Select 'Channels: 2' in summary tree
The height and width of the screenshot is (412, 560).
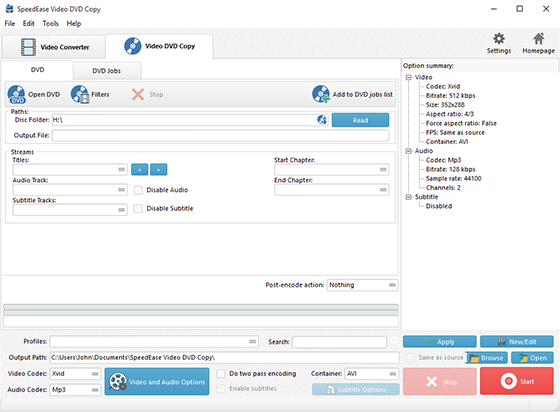coord(443,188)
